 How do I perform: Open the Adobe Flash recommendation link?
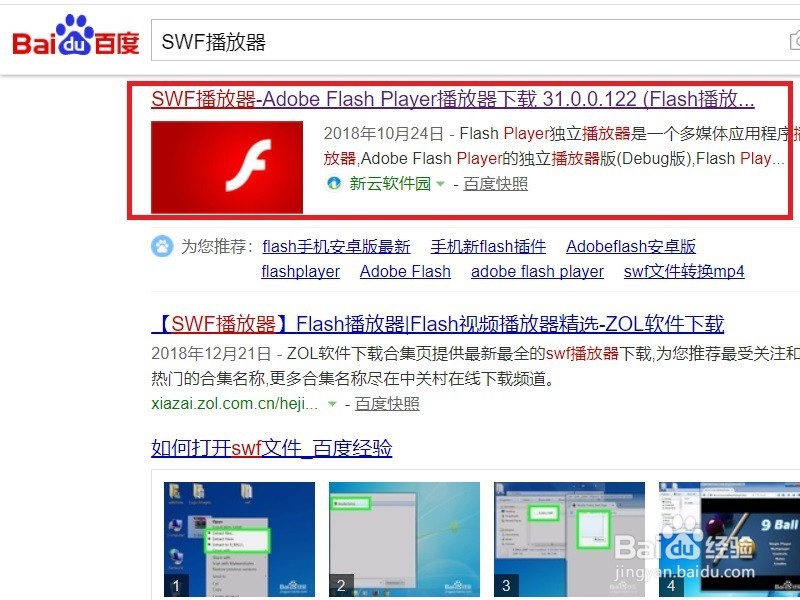[x=405, y=271]
